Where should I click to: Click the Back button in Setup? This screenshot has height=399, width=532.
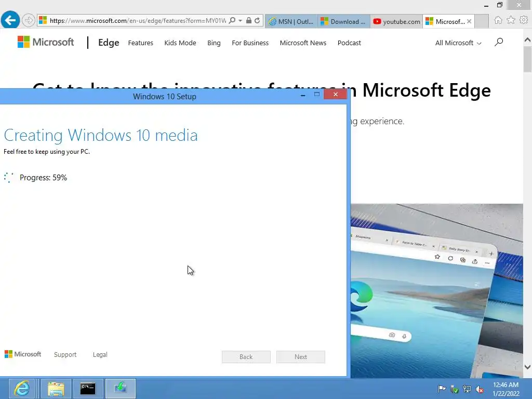246,357
